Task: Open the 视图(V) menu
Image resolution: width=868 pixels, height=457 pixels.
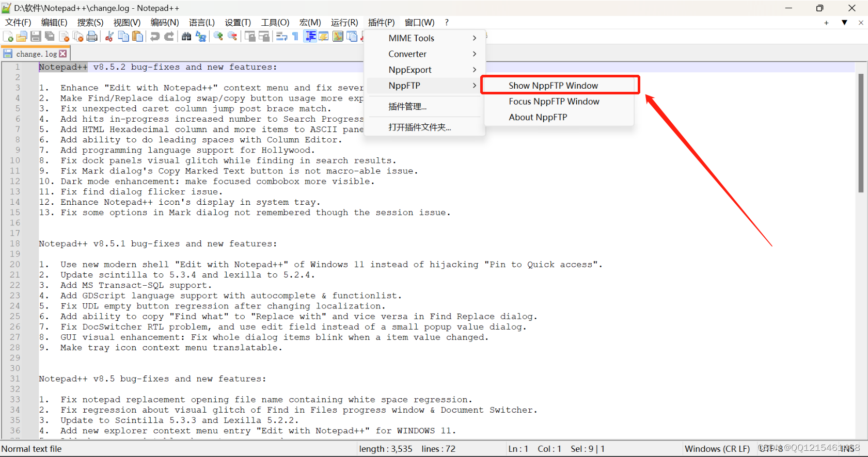Action: [127, 22]
